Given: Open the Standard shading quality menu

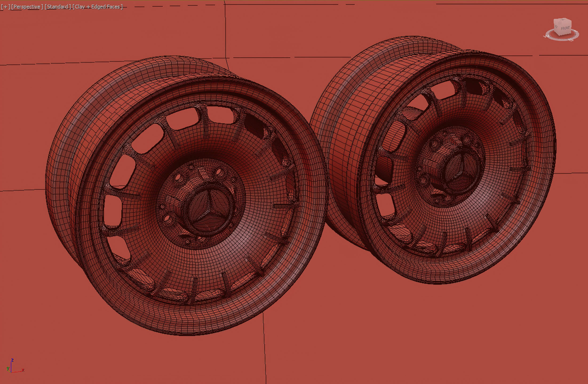Looking at the screenshot, I should pos(58,7).
